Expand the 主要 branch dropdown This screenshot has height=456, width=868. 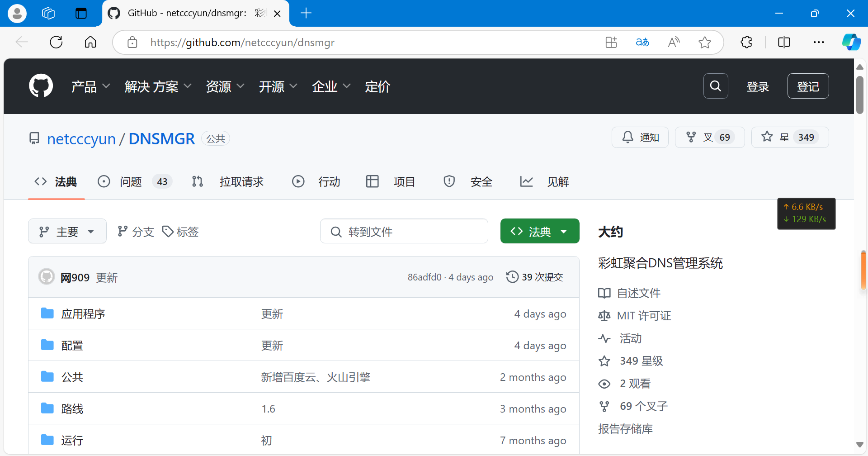click(67, 232)
